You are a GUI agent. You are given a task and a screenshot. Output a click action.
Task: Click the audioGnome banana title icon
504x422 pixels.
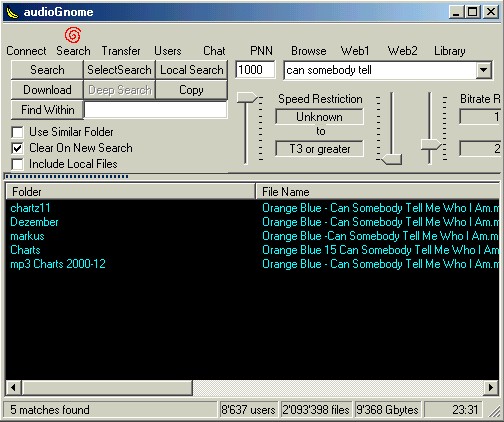pos(12,13)
